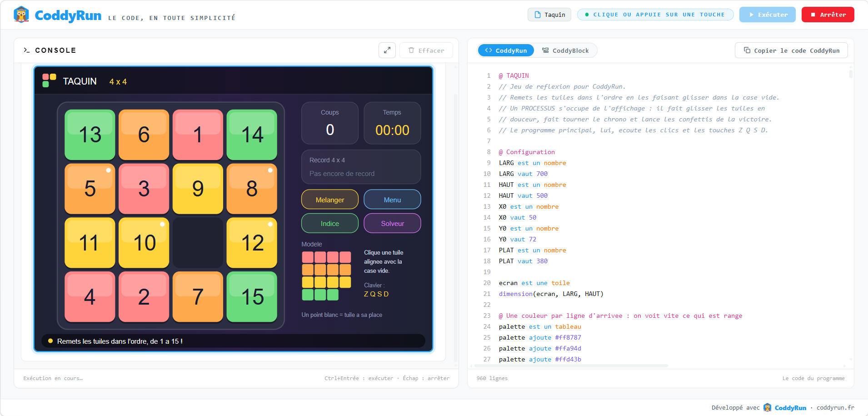868x416 pixels.
Task: Slide tile 7 up into the empty cell
Action: pos(198,297)
